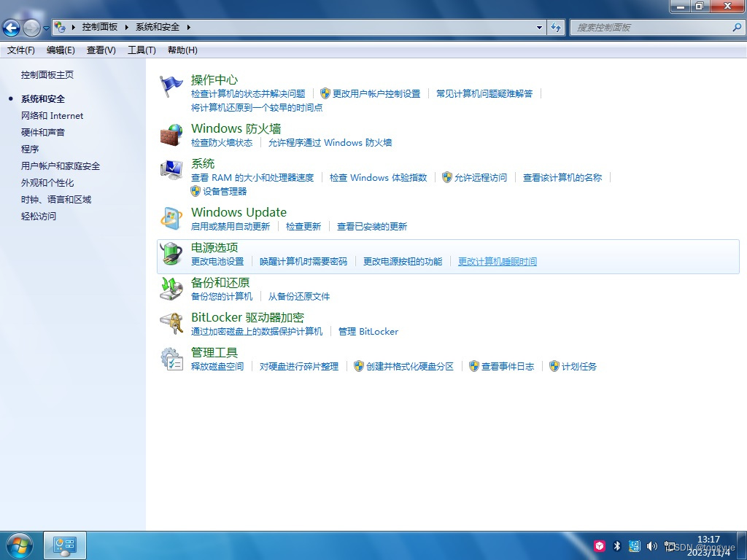747x560 pixels.
Task: Open the 帮助(H) menu
Action: (x=182, y=50)
